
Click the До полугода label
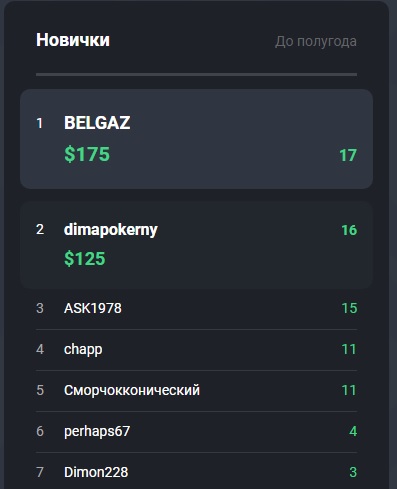click(316, 42)
